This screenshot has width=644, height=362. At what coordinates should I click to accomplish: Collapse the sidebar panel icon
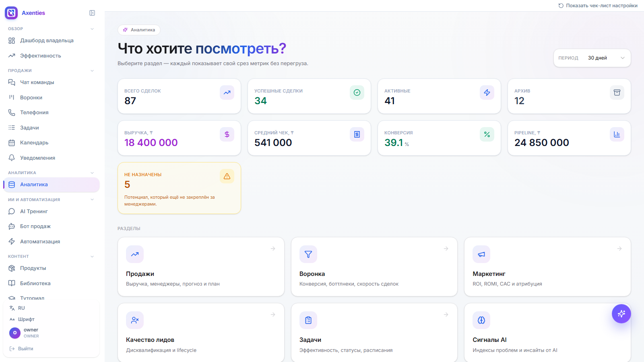pos(92,13)
